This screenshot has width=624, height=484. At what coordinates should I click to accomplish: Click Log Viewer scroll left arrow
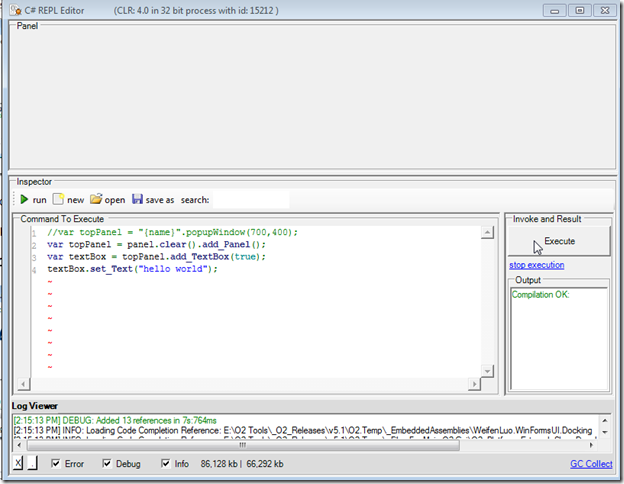[19, 445]
